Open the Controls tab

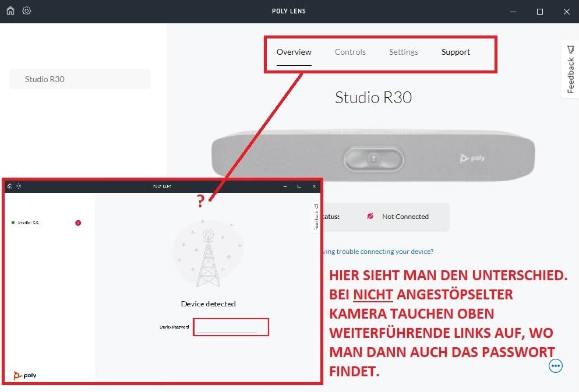point(350,52)
